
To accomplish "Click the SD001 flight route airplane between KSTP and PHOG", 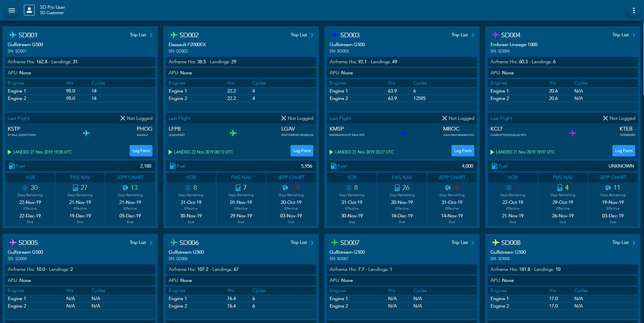I will [x=87, y=133].
